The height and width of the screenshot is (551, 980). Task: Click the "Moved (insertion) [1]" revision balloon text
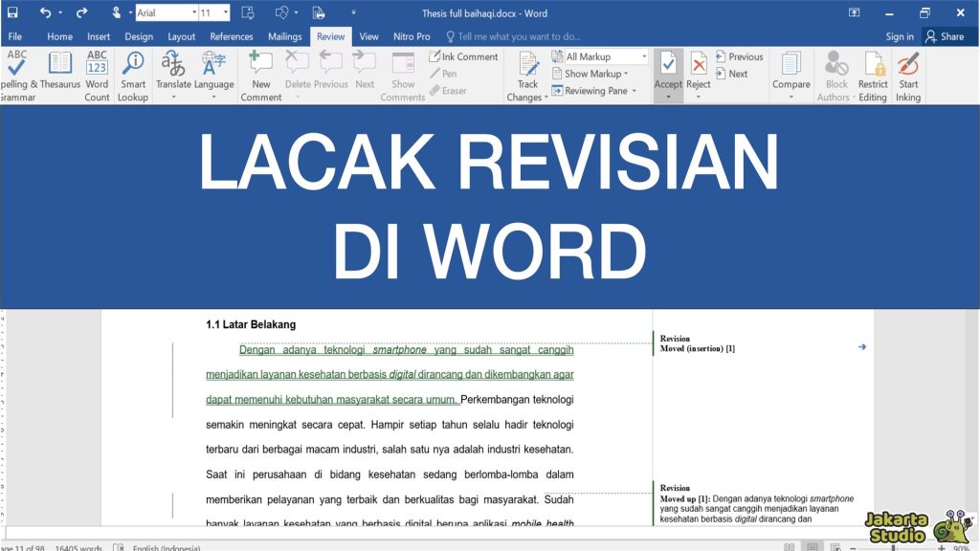698,348
